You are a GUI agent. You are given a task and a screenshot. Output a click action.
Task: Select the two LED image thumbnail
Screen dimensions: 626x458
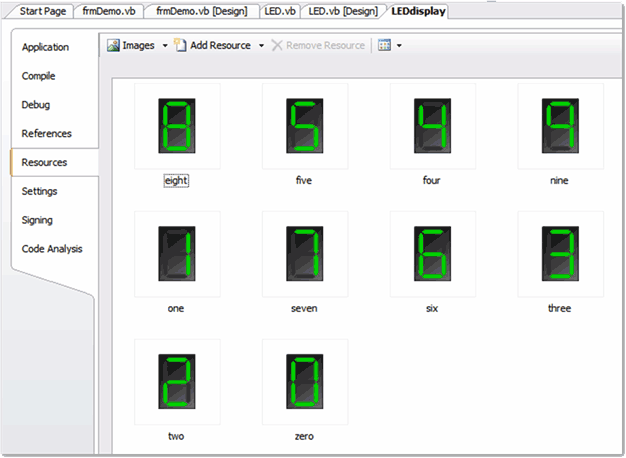(177, 382)
